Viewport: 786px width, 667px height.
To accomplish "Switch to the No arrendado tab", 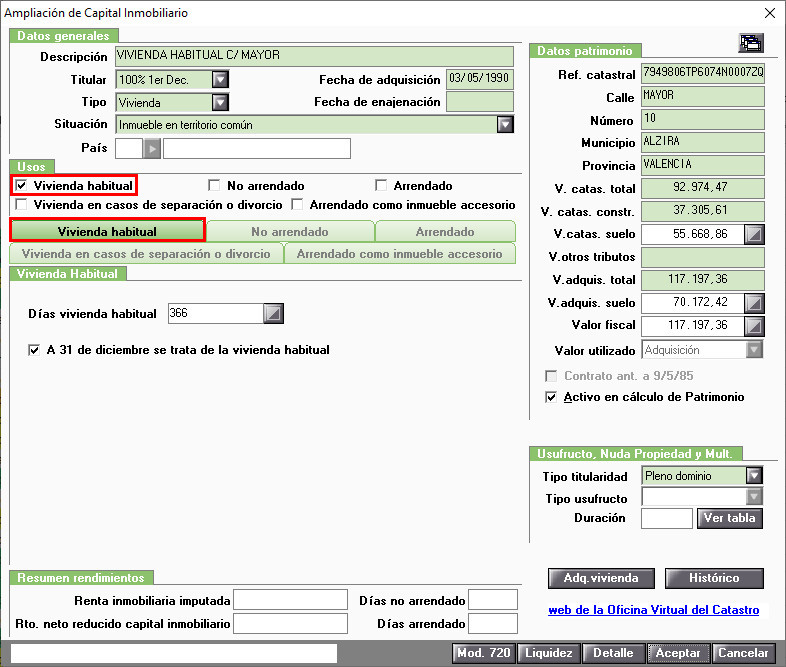I will (290, 232).
